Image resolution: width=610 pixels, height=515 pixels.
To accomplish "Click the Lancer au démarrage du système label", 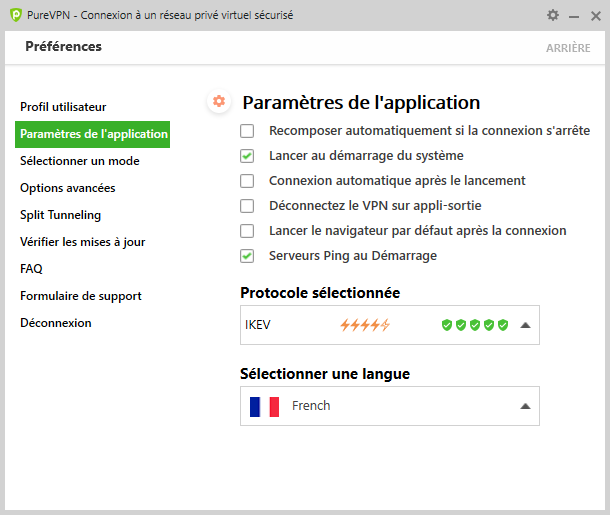I will point(366,156).
